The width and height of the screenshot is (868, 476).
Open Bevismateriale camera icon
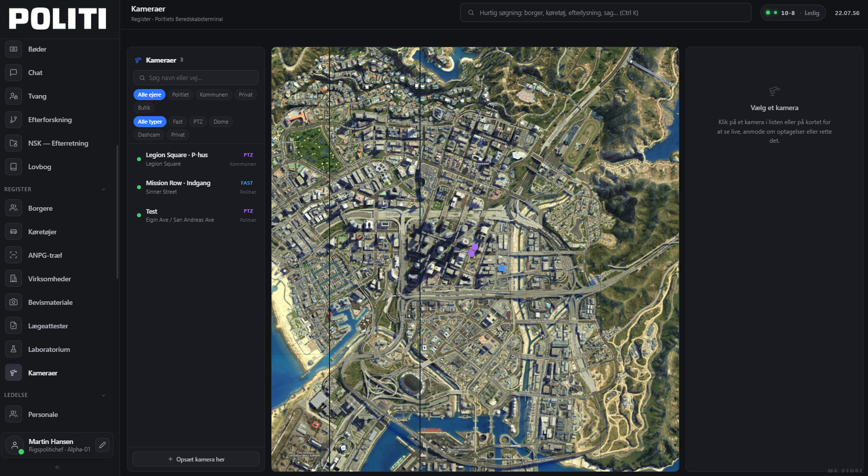point(13,302)
